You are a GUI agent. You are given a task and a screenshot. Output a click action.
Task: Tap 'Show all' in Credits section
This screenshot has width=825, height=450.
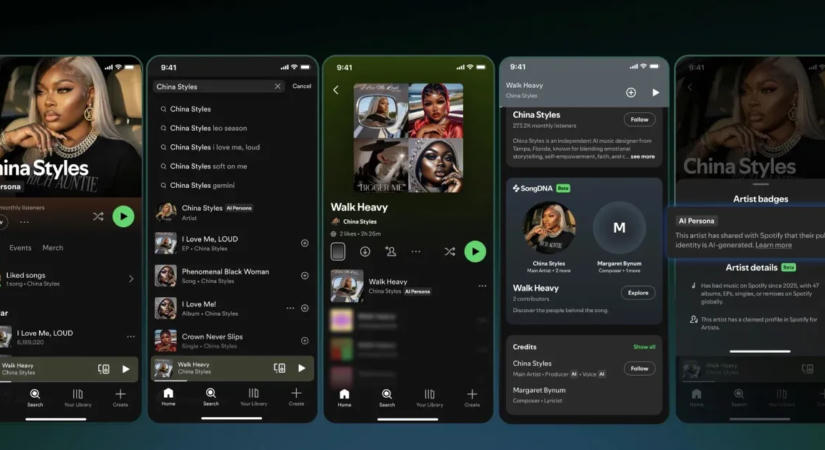click(644, 347)
